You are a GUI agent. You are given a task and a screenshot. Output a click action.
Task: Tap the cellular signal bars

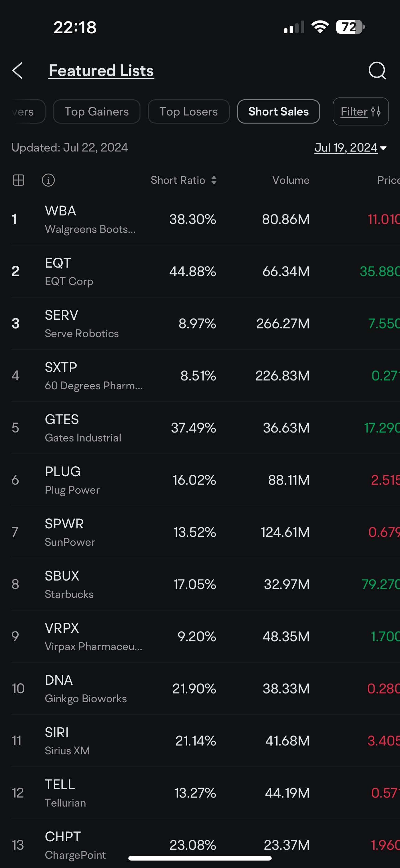[294, 27]
